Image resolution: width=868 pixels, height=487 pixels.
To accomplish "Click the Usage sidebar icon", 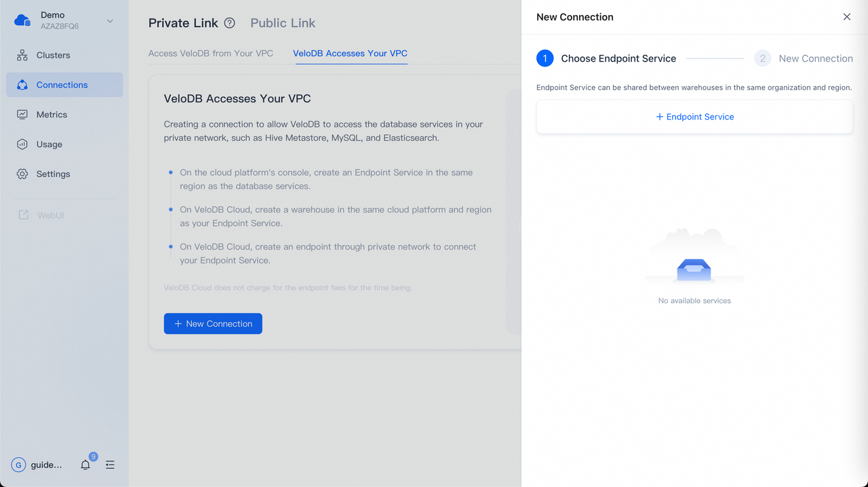I will (x=22, y=144).
